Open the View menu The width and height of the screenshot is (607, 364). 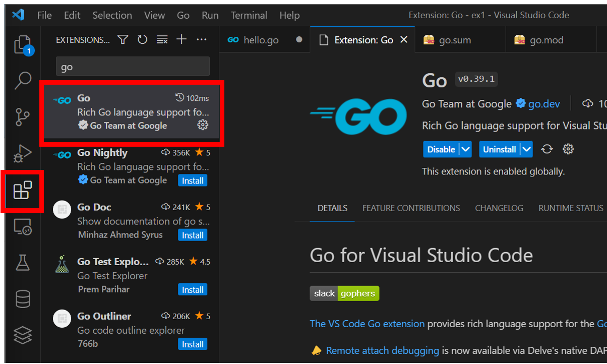[154, 15]
